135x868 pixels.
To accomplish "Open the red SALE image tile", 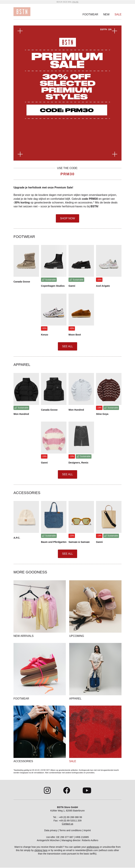I will click(95, 732).
